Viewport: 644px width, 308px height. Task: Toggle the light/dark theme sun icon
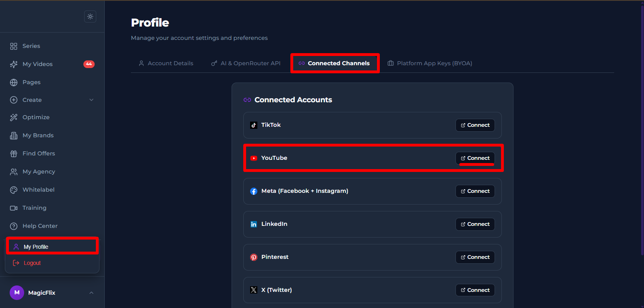click(90, 17)
